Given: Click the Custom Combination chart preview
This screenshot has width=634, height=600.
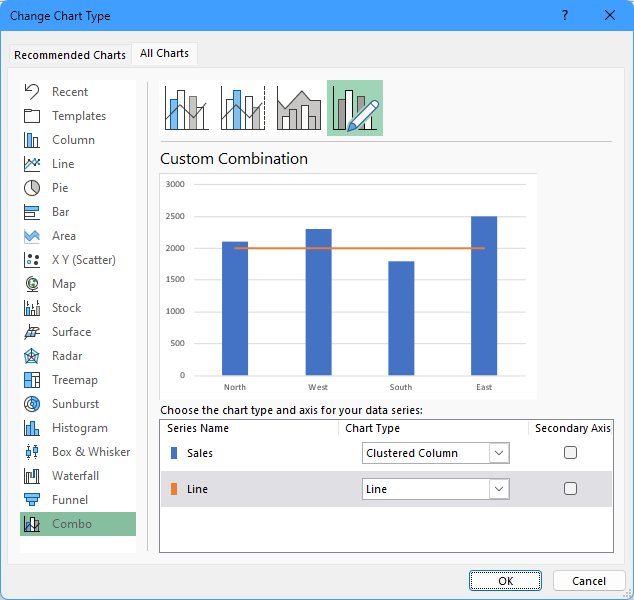Looking at the screenshot, I should click(x=348, y=286).
